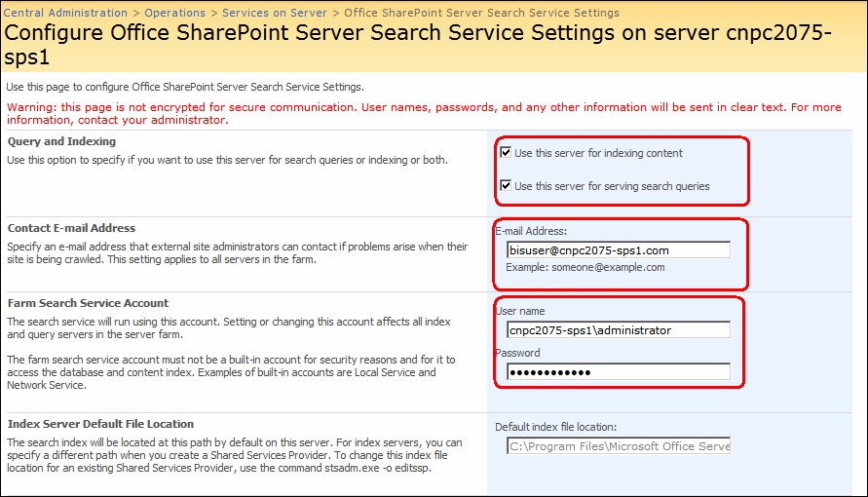Image resolution: width=868 pixels, height=497 pixels.
Task: Click the 'Office SharePoint Server Search Service Settings' breadcrumb text
Action: click(x=481, y=12)
